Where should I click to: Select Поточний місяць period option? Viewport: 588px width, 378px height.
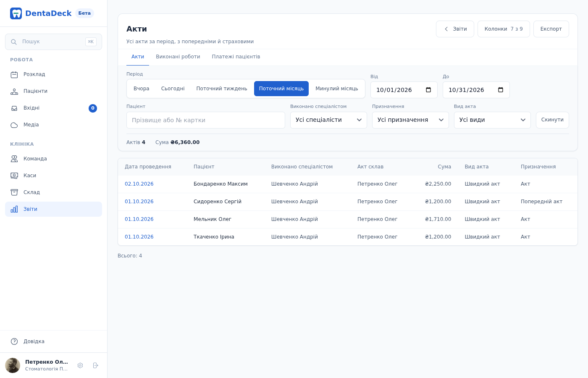point(281,89)
